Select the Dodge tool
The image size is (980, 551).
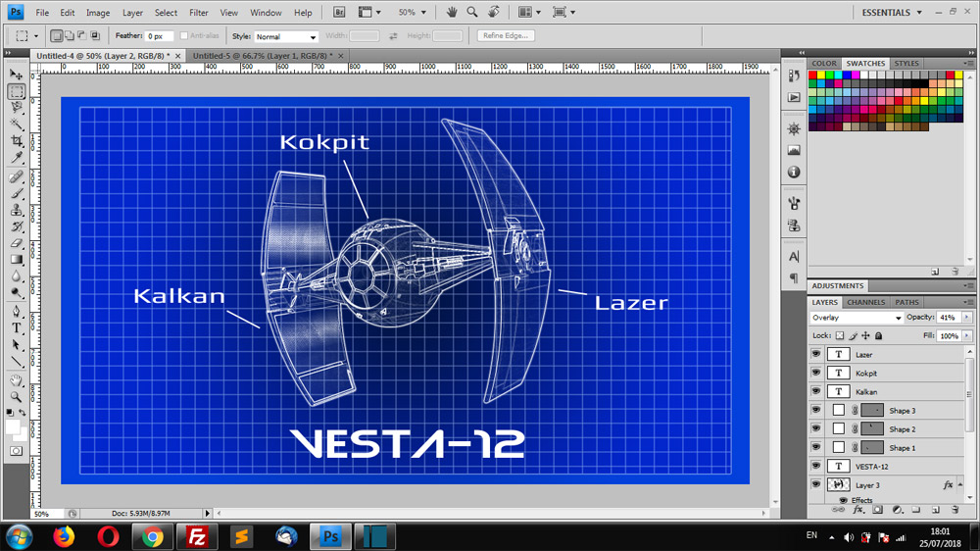17,293
